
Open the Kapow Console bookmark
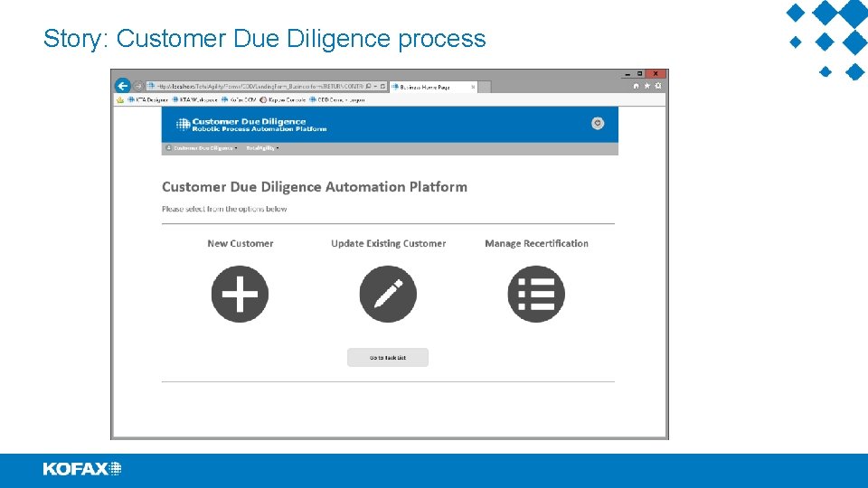282,100
